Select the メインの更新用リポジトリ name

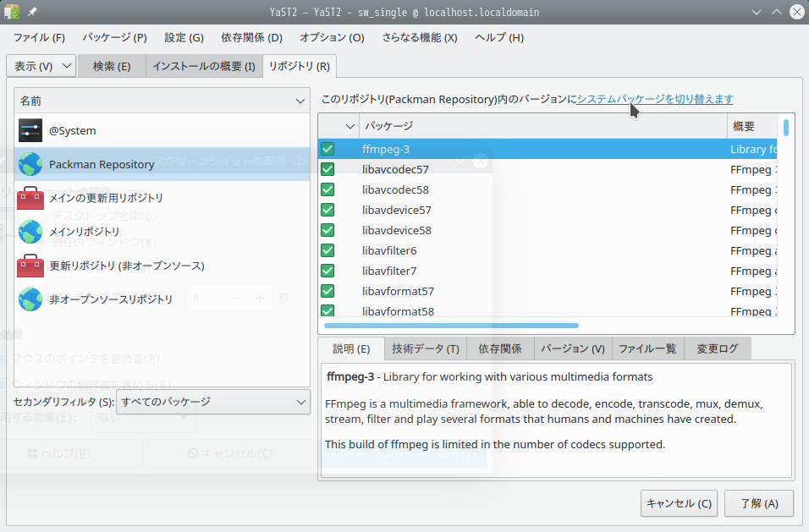[107, 198]
